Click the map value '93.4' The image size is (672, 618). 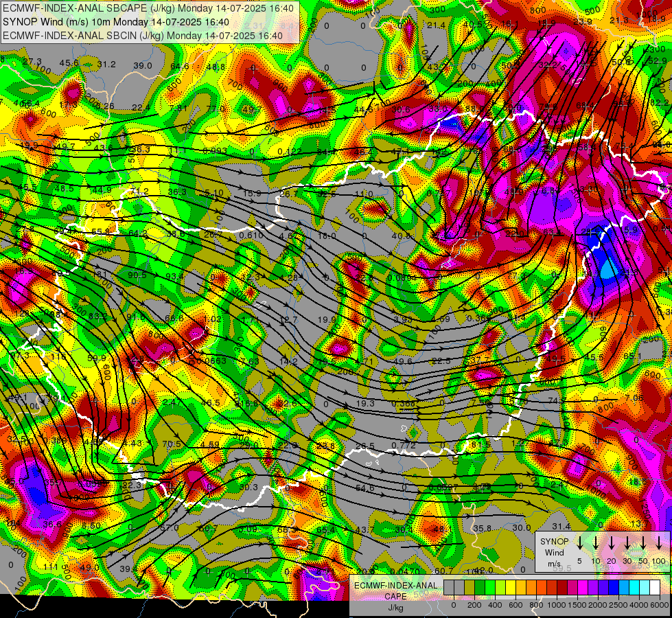(174, 276)
